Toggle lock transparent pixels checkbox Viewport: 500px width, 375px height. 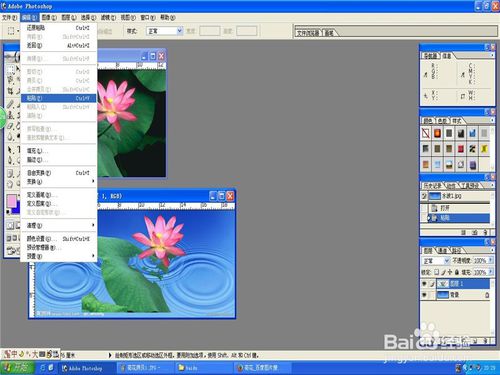click(x=437, y=272)
